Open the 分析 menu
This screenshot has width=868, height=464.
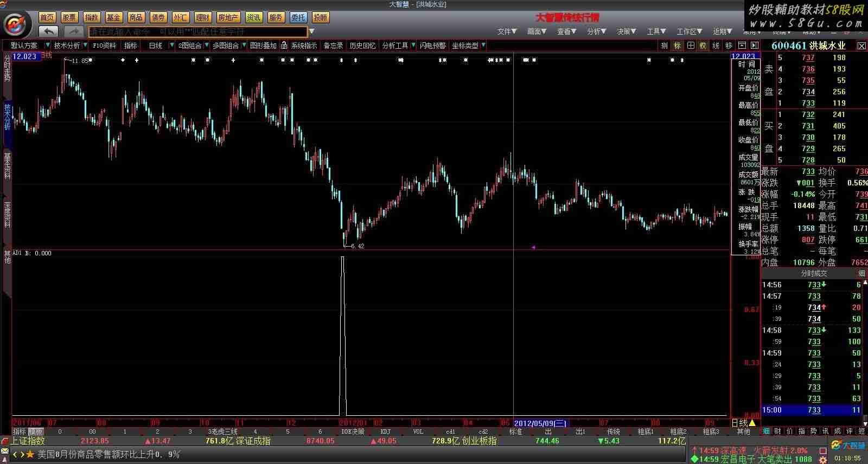(x=596, y=31)
